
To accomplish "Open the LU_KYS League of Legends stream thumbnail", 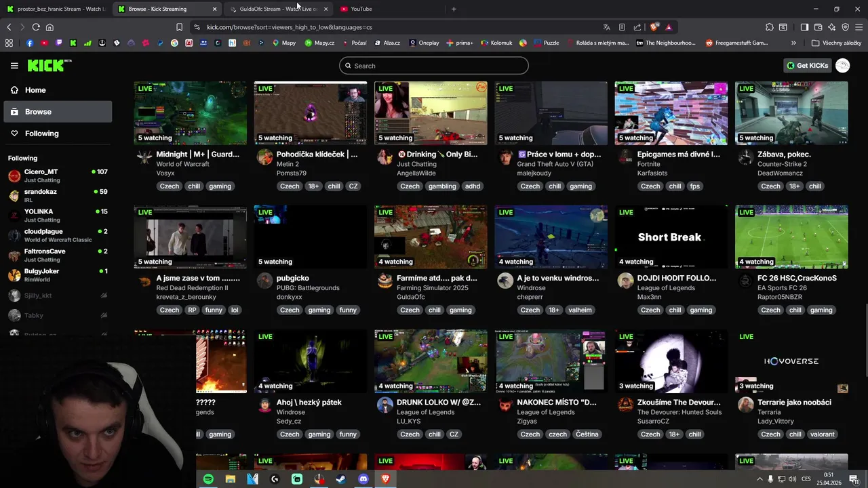I will (431, 361).
